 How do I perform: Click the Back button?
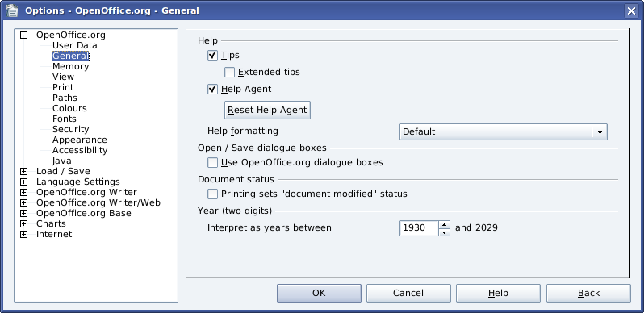588,294
